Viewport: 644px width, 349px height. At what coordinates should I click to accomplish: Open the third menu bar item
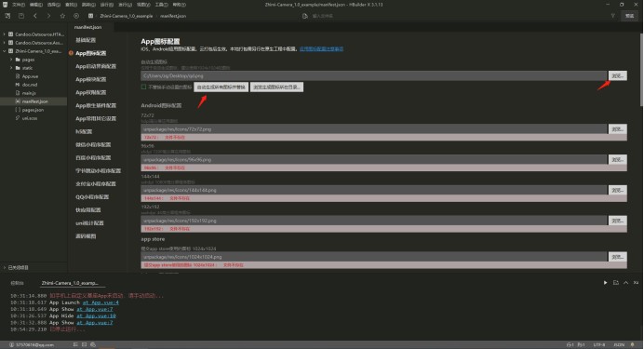(53, 5)
